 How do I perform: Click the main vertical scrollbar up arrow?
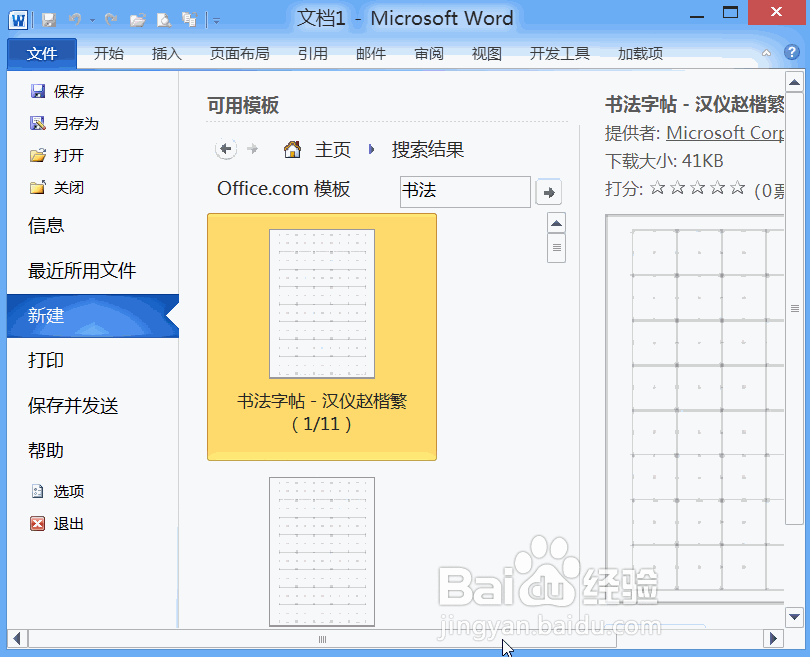point(794,83)
